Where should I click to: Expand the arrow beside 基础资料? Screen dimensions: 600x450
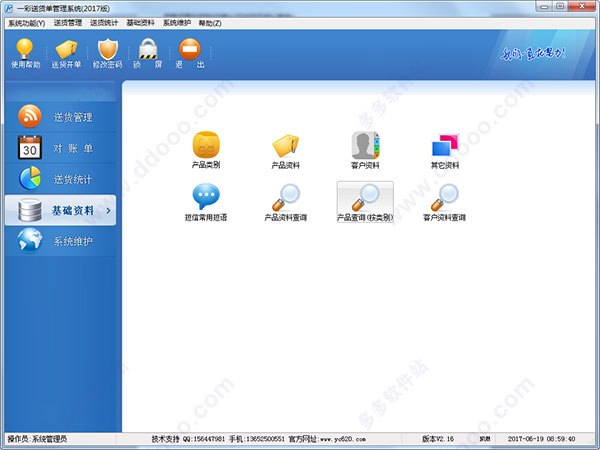tap(109, 210)
